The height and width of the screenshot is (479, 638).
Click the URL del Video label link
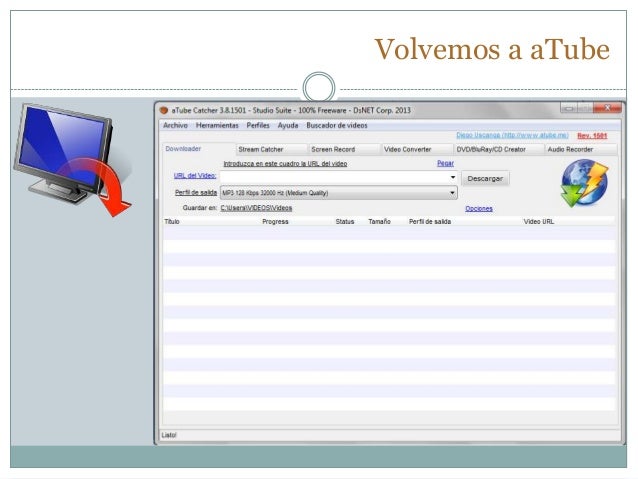(195, 175)
